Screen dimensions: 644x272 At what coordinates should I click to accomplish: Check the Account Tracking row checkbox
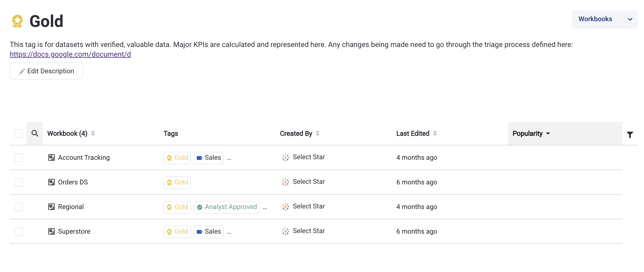[19, 158]
